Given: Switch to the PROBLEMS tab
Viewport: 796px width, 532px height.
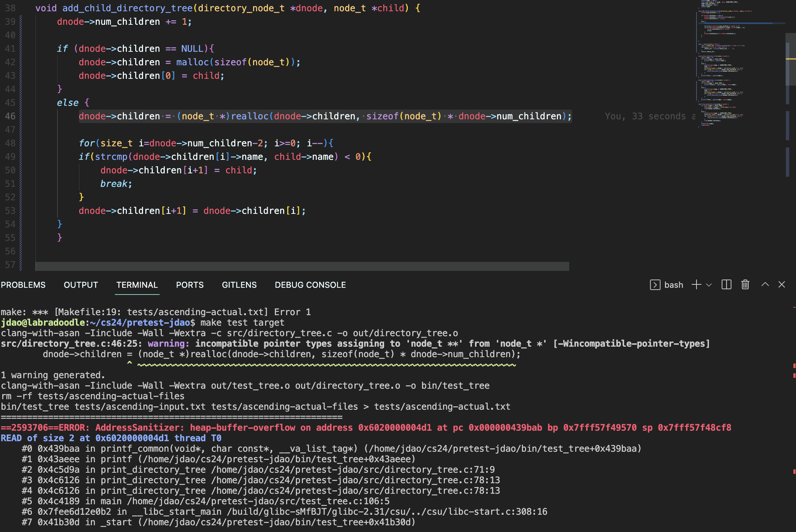Looking at the screenshot, I should [x=23, y=285].
